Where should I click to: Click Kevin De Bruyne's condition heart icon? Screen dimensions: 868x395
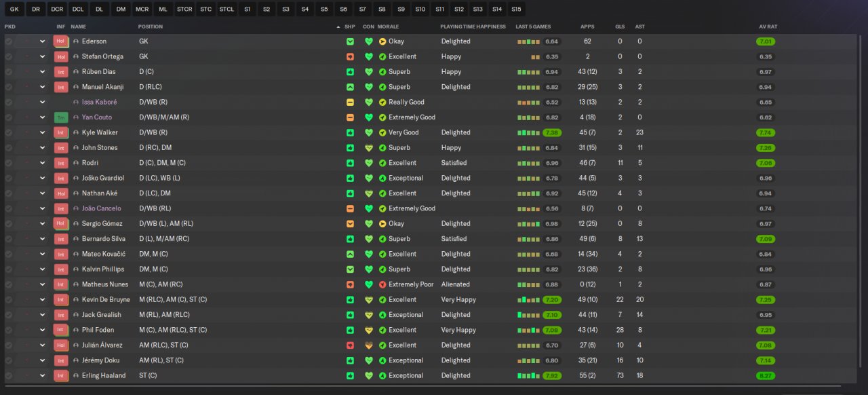(369, 299)
